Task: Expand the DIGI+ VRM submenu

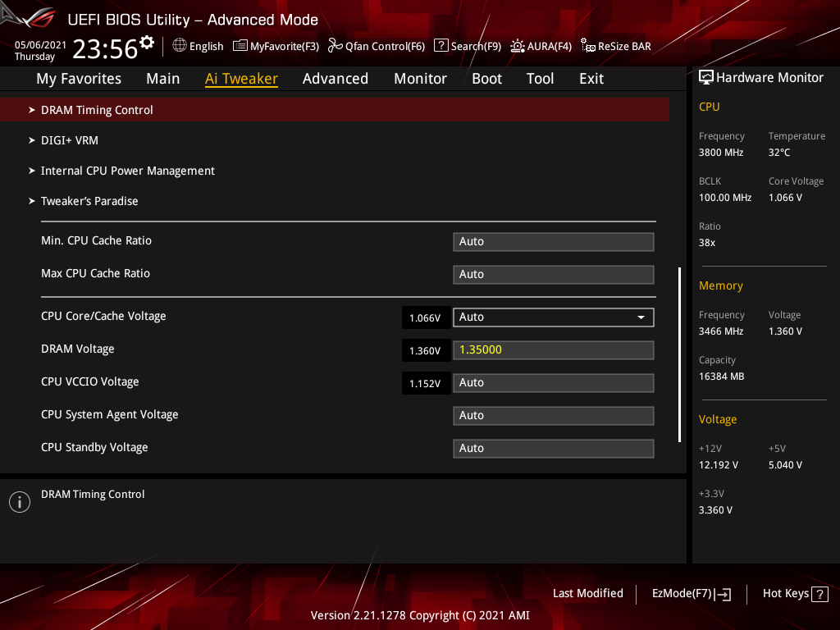Action: [x=70, y=140]
